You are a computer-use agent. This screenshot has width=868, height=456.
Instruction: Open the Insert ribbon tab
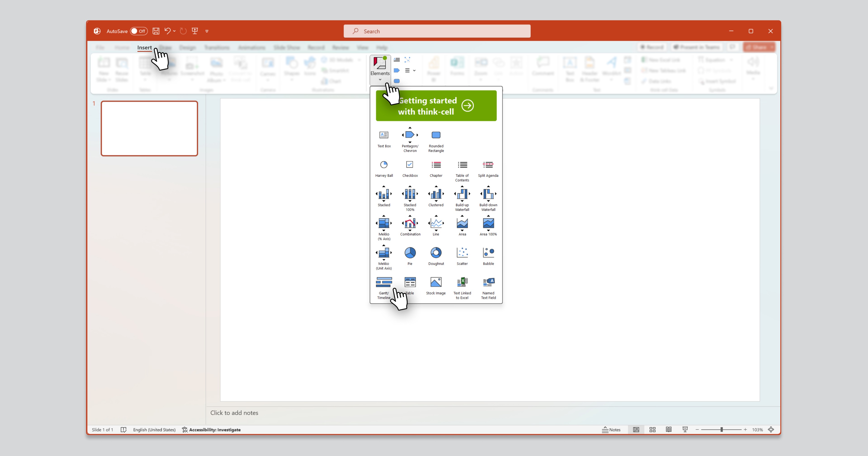[x=144, y=47]
